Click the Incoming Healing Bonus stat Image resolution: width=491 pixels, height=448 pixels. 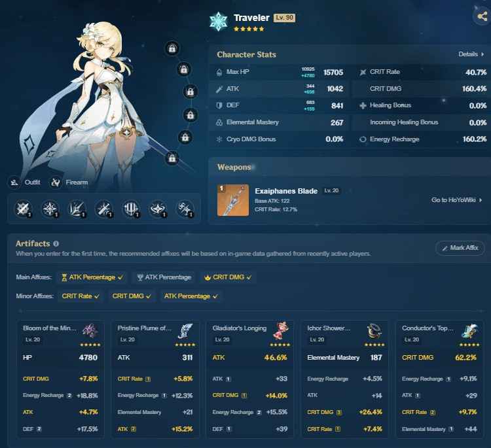pos(422,122)
